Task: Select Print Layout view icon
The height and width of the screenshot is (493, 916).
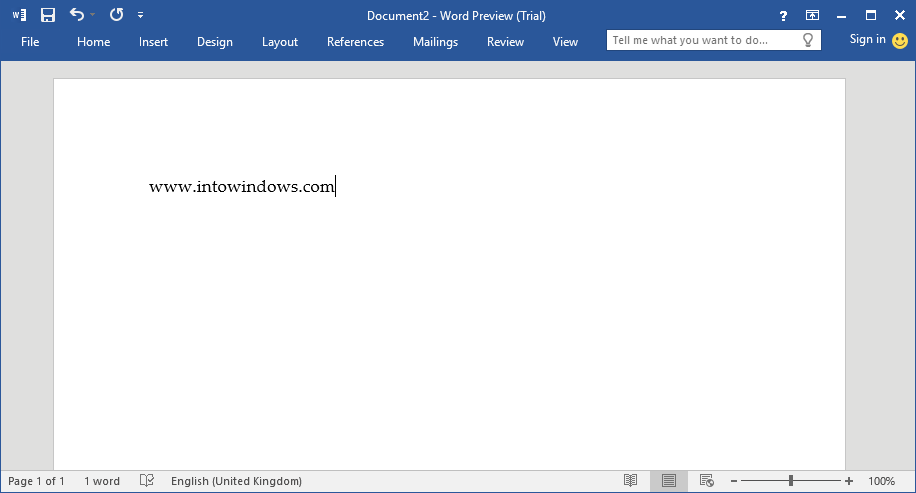Action: 669,481
